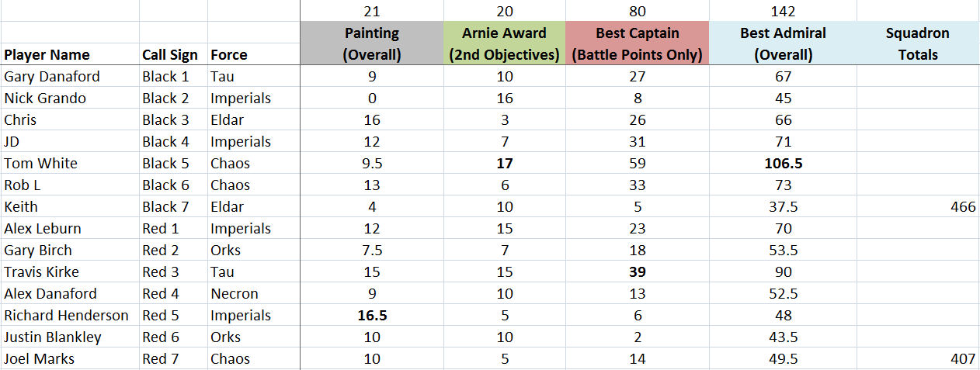Select the red Best Captain header cell
This screenshot has width=980, height=370.
point(637,43)
